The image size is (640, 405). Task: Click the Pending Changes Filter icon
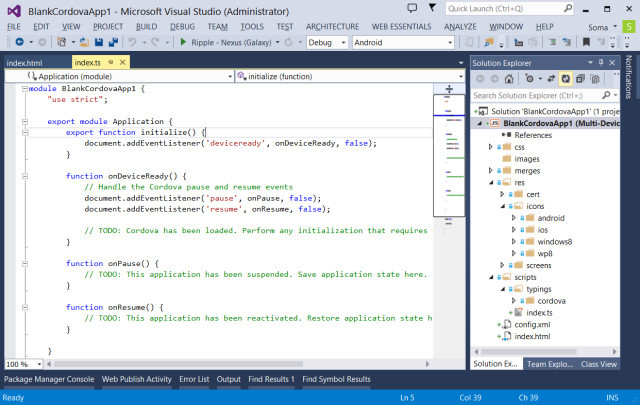point(529,79)
